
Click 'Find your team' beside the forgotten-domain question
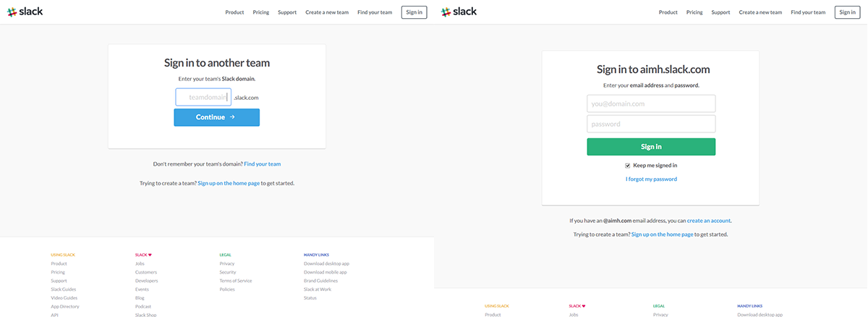[x=262, y=164]
